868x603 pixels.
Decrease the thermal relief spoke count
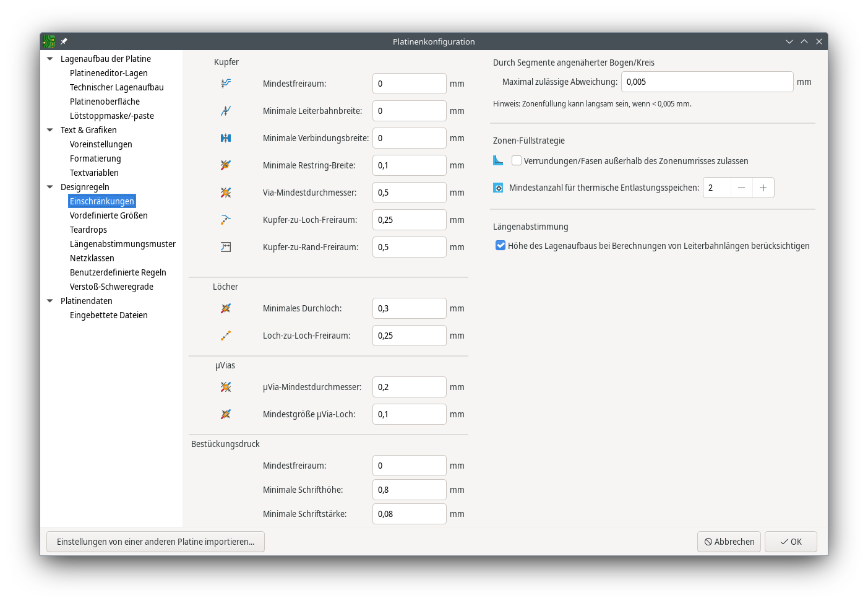(x=741, y=188)
